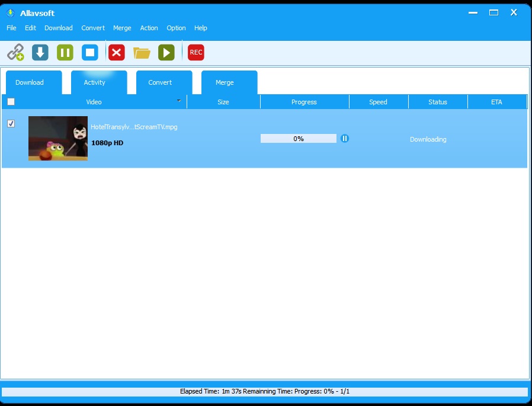Image resolution: width=532 pixels, height=406 pixels.
Task: Click the Downloading status text
Action: coord(428,139)
